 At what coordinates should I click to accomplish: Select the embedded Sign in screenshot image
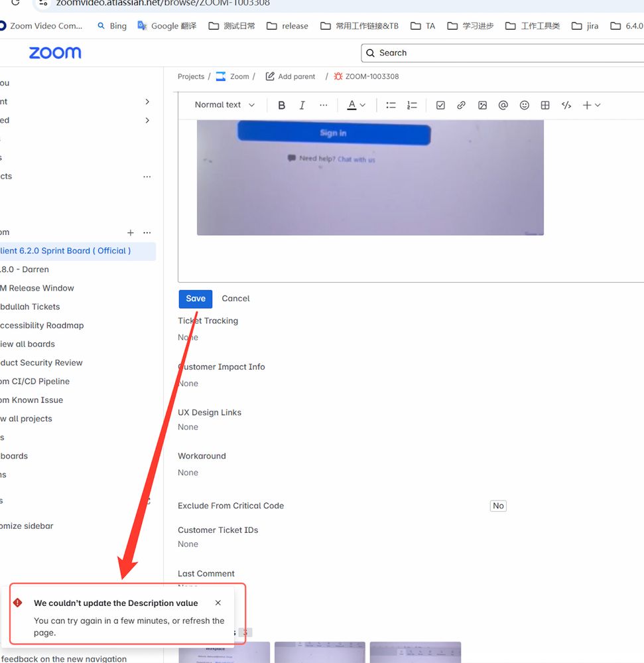click(370, 178)
